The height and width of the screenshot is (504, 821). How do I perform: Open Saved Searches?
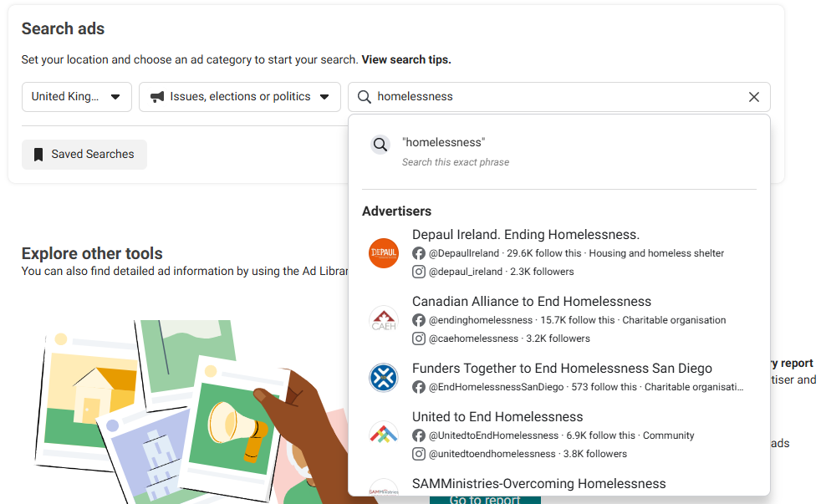[84, 155]
